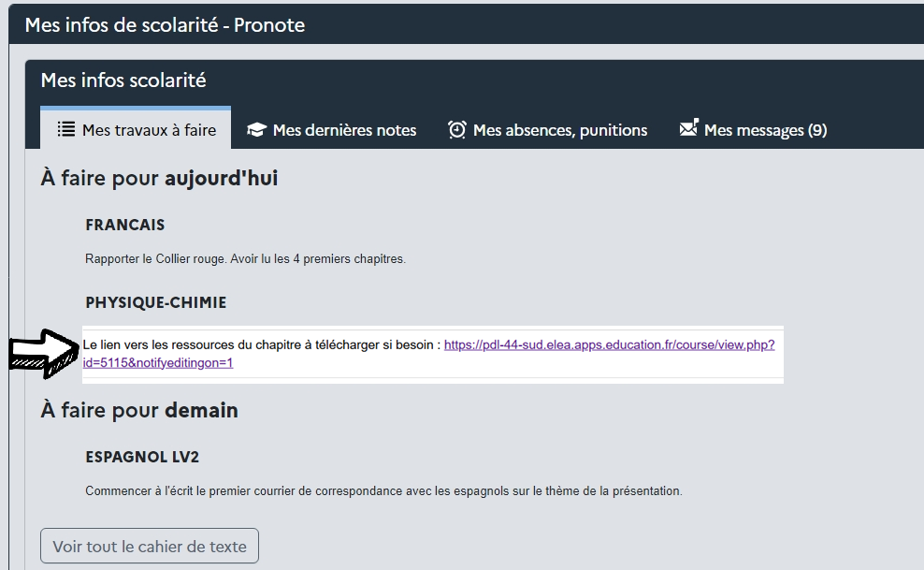924x570 pixels.
Task: Click the PHYSIQUE-CHIMIE subject heading
Action: tap(155, 303)
